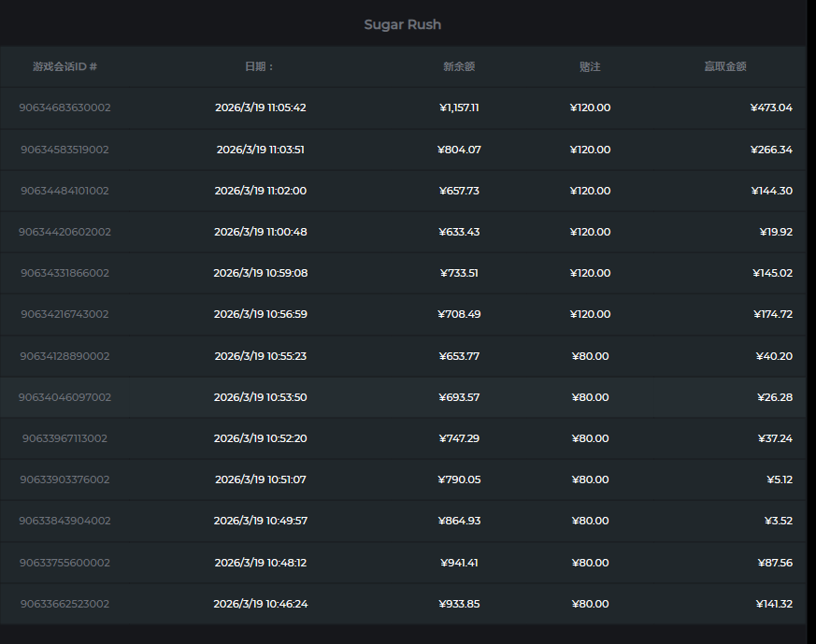The height and width of the screenshot is (644, 816).
Task: Click the 新余额 column header
Action: [x=459, y=66]
